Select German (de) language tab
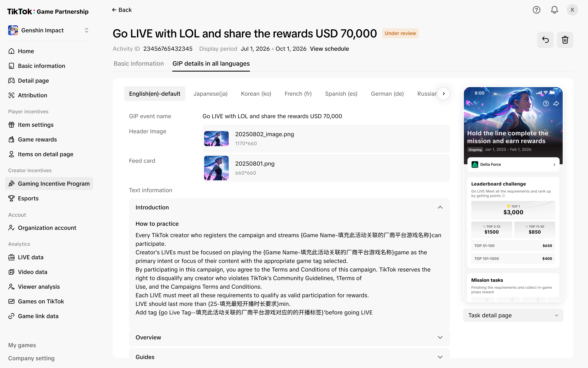Screen dimensions: 588x368 pyautogui.click(x=387, y=94)
